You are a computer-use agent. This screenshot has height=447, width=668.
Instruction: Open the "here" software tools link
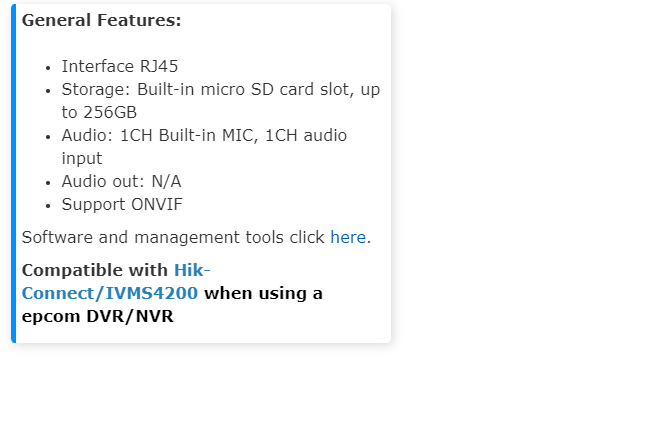click(x=348, y=238)
